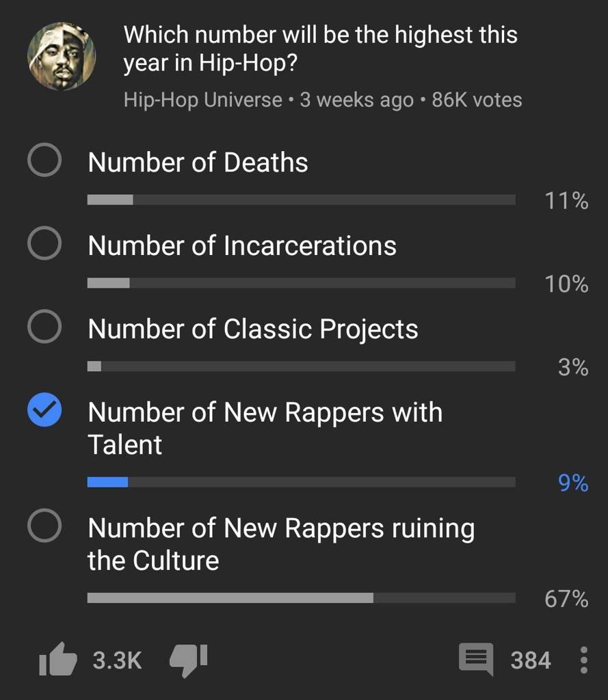Open Hip-Hop Universe channel avatar

click(x=62, y=56)
